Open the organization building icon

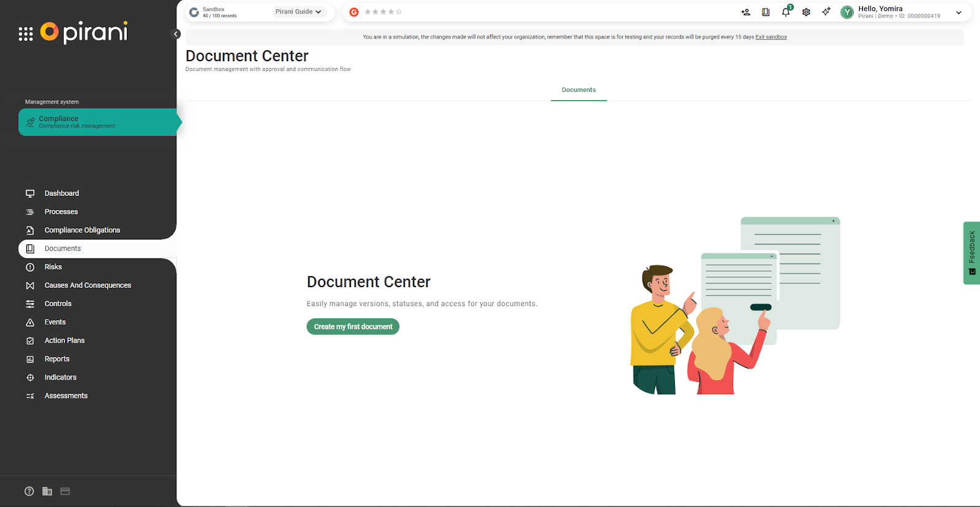(47, 491)
